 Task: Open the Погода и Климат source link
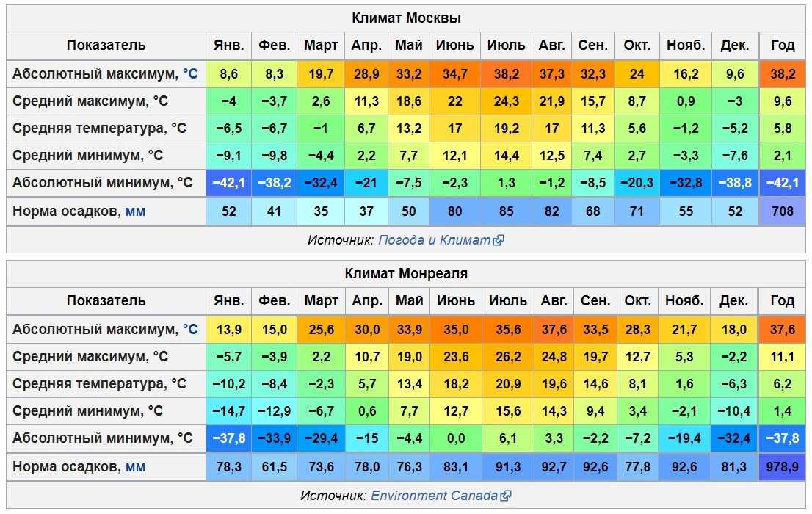tap(434, 240)
